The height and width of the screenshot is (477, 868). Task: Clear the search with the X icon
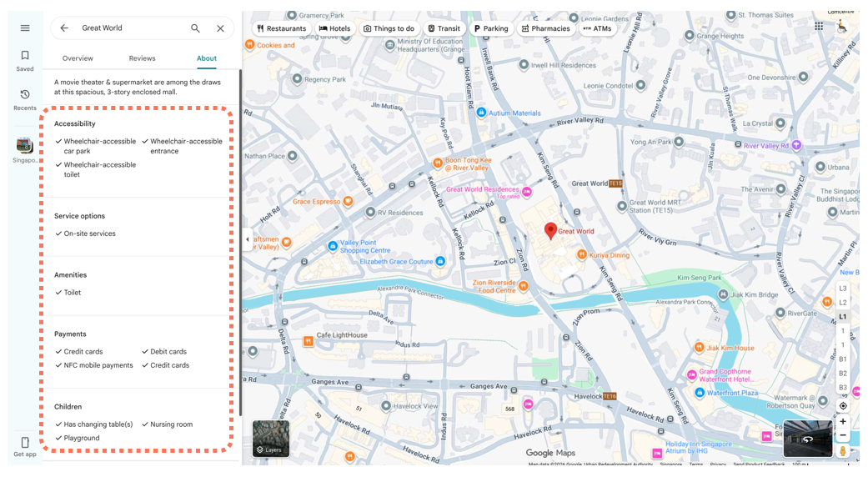click(x=220, y=28)
